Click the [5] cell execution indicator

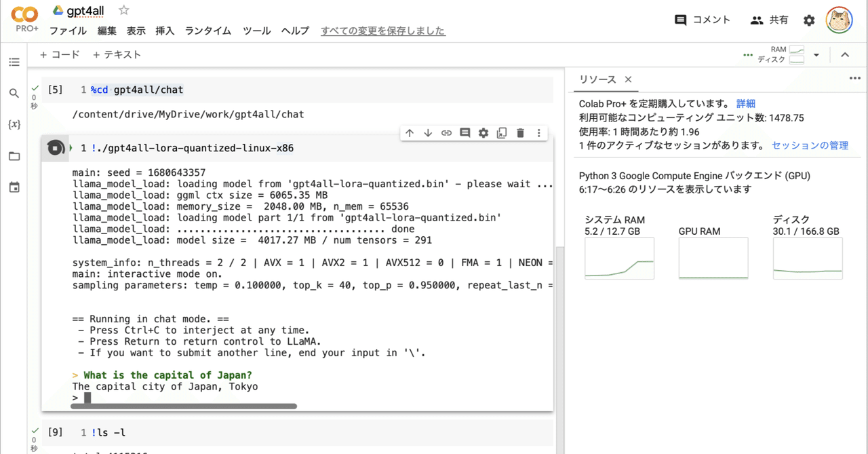point(55,90)
